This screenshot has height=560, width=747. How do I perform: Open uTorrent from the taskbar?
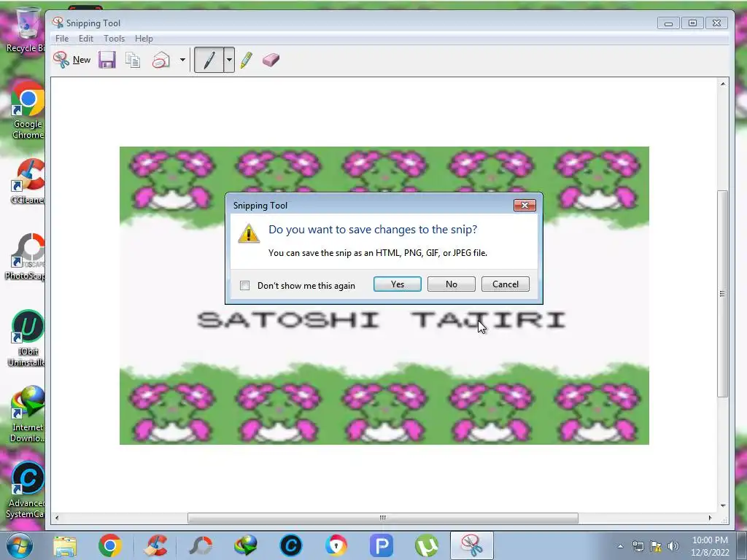[x=427, y=545]
